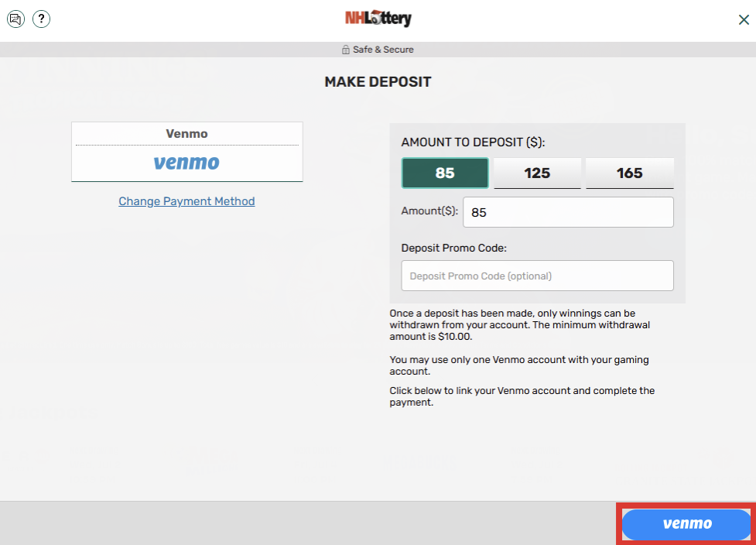Click the Safe & Secure lock icon
Screen dimensions: 756x545
click(346, 50)
